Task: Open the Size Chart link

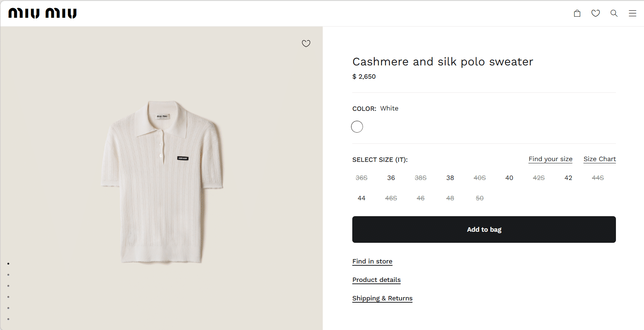Action: click(600, 159)
